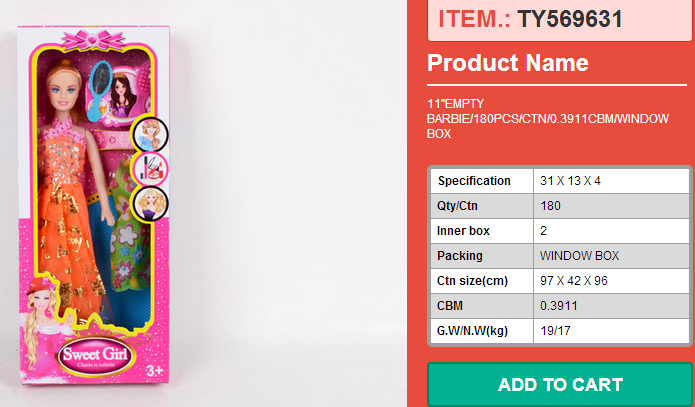The width and height of the screenshot is (695, 407).
Task: Click the Qty/Ctn value 180
Action: point(551,206)
